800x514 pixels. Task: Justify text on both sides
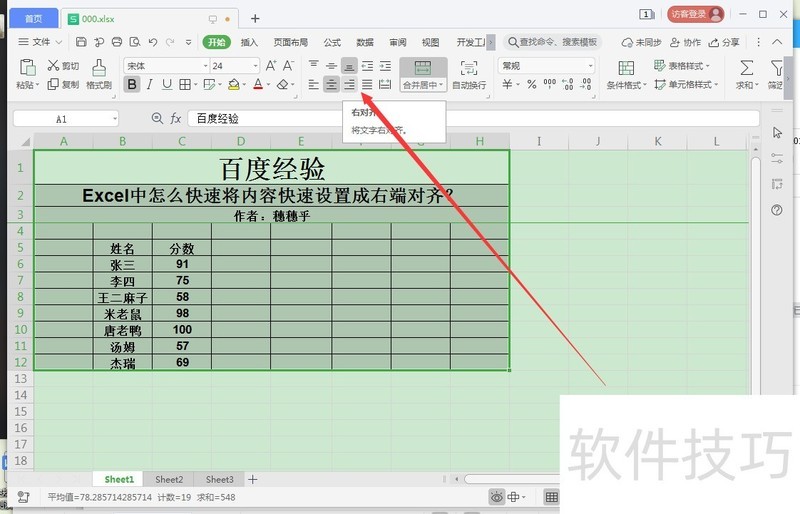367,84
